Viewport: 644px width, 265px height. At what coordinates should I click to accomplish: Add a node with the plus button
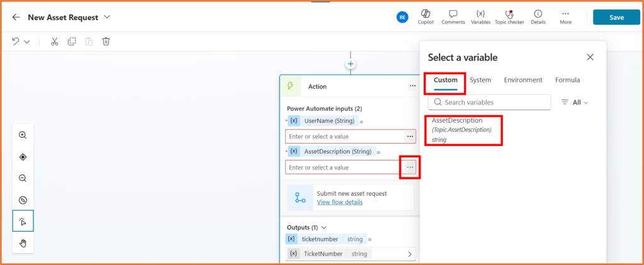pos(351,64)
